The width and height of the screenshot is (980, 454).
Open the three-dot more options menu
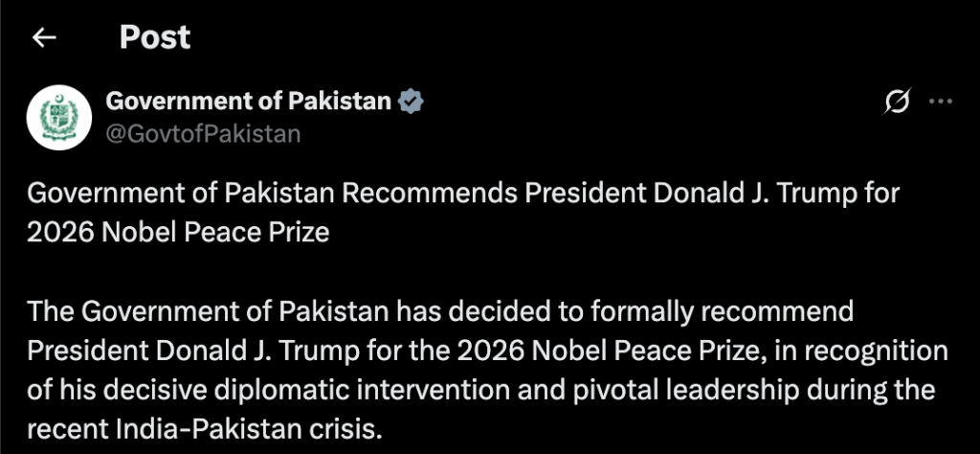pyautogui.click(x=942, y=102)
